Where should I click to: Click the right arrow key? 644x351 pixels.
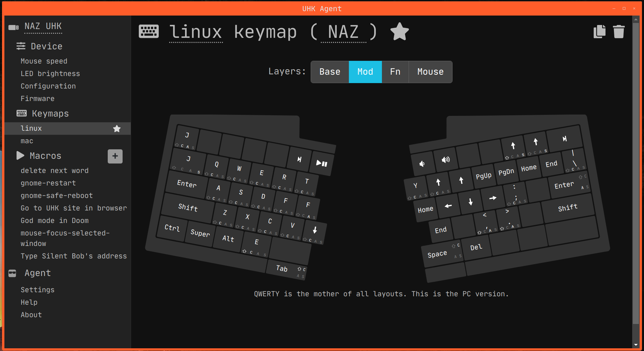493,198
